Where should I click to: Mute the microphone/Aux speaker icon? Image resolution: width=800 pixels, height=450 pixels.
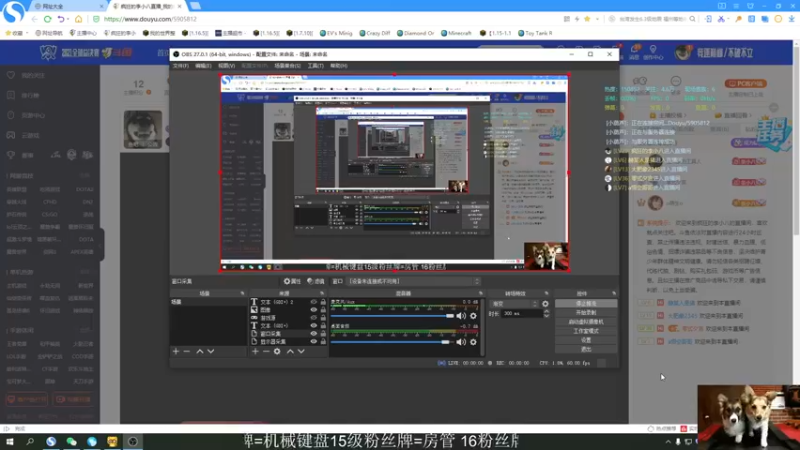point(461,316)
